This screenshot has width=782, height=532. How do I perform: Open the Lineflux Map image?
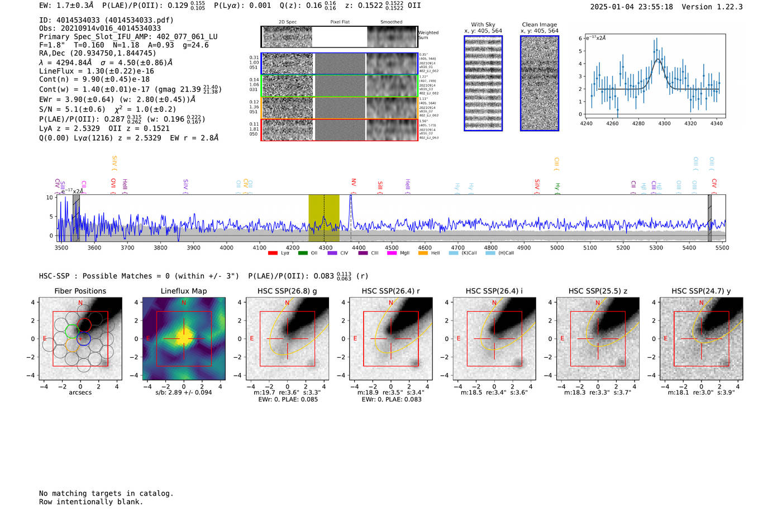[x=184, y=339]
